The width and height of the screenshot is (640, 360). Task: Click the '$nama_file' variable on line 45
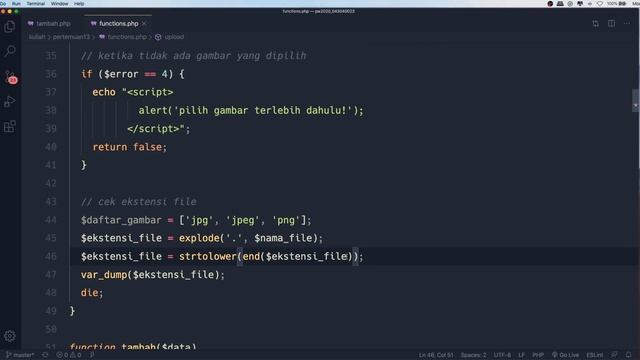283,238
